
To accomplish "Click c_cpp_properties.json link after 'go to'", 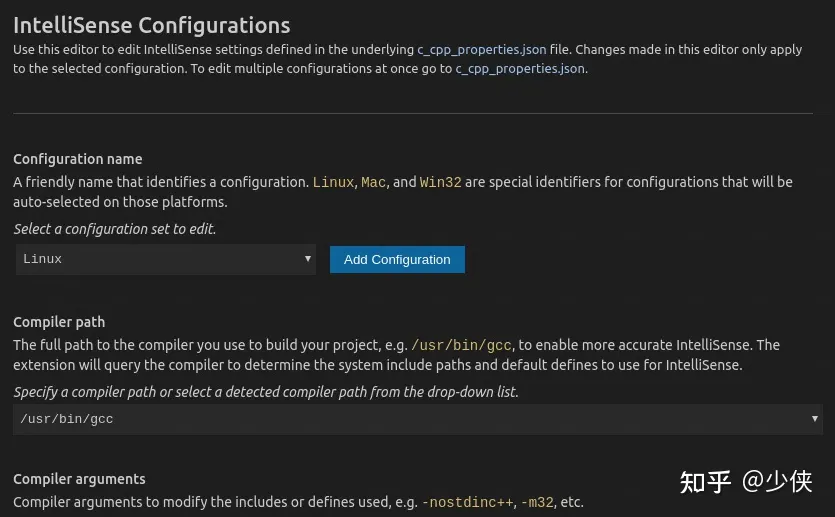I will pyautogui.click(x=520, y=69).
